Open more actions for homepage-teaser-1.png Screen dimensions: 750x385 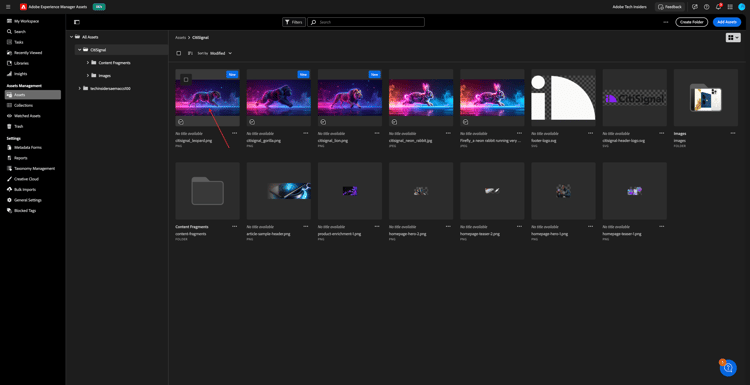point(662,226)
